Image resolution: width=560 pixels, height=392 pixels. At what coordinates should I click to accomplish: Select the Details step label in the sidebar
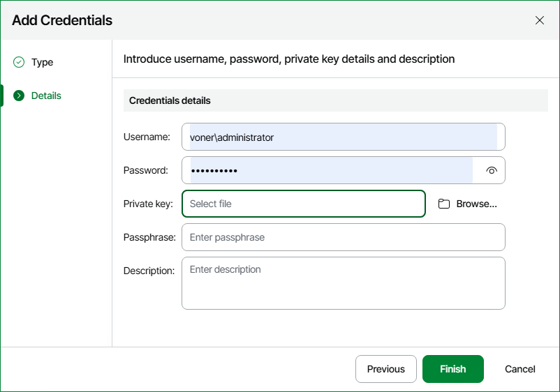[46, 96]
